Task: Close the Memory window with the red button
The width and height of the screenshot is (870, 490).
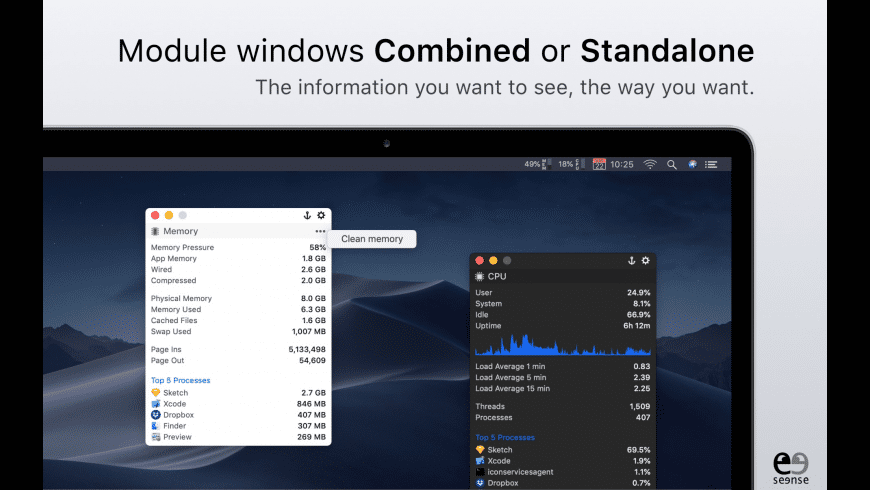Action: coord(155,215)
